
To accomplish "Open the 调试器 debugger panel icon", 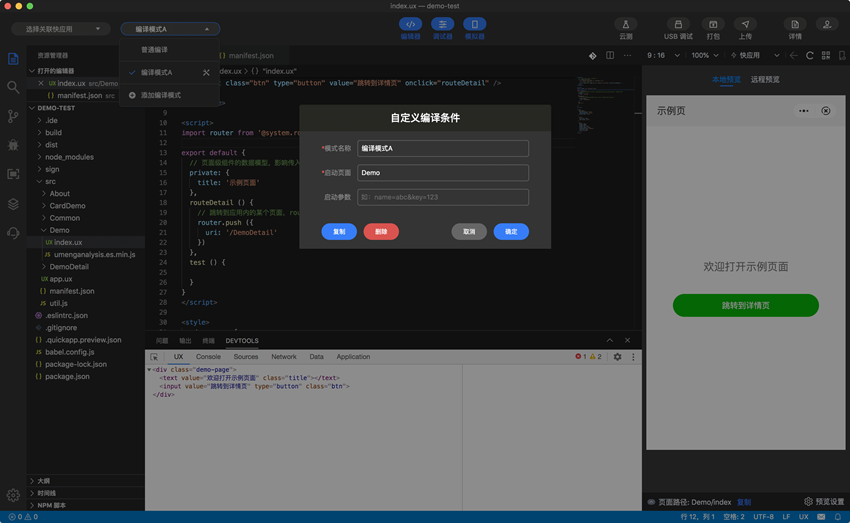I will 442,26.
